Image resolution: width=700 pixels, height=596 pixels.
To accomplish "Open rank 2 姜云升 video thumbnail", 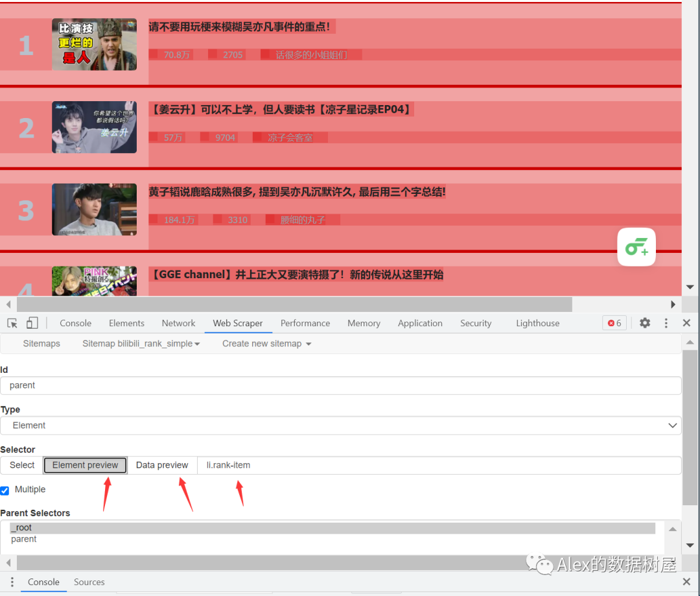I will (94, 127).
